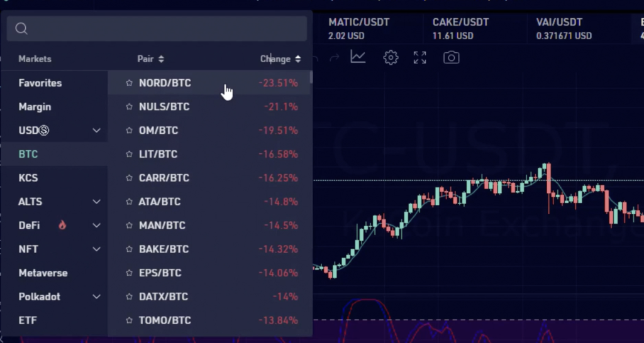Star the DATX/BTC pair
644x343 pixels.
click(129, 297)
